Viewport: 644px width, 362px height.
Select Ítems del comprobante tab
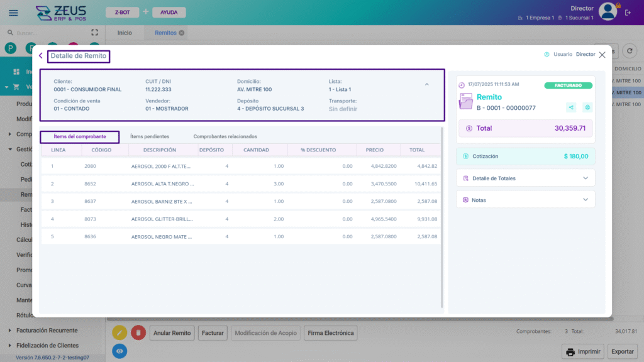point(80,136)
